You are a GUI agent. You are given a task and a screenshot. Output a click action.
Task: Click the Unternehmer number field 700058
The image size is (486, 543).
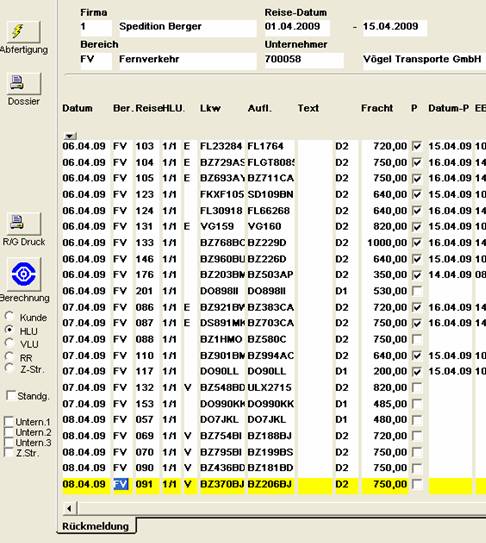click(x=304, y=60)
